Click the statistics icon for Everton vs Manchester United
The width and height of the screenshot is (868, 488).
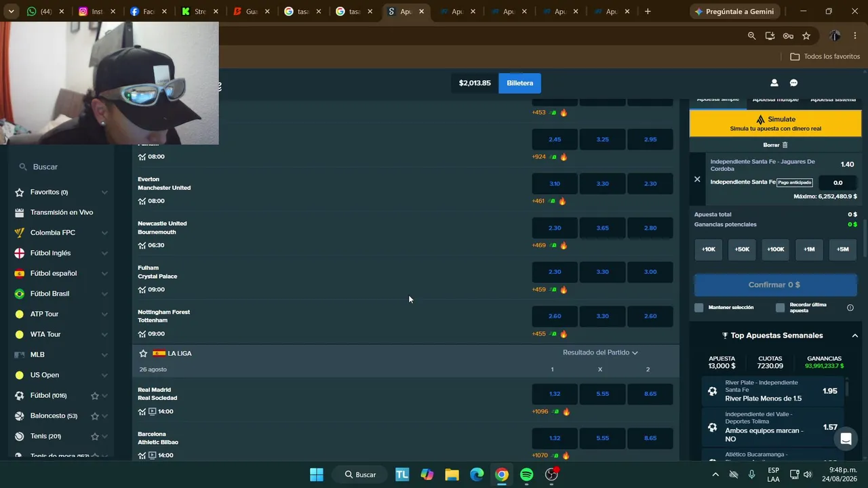(x=142, y=201)
